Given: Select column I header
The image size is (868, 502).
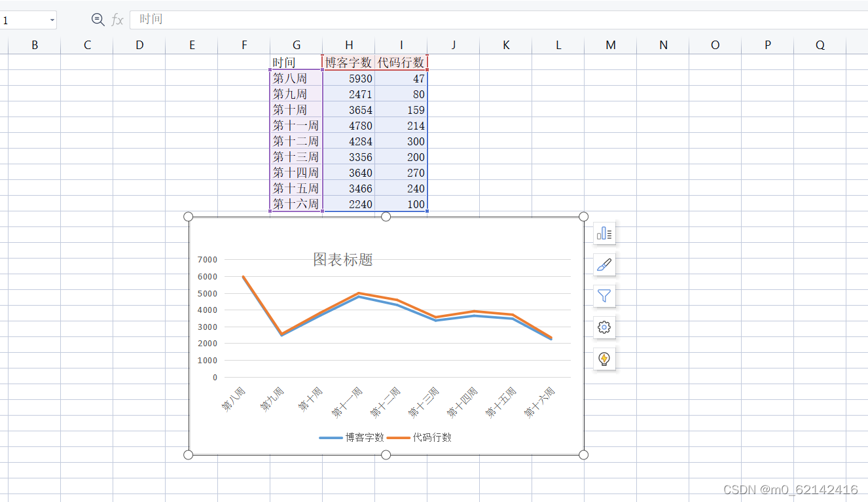Looking at the screenshot, I should click(401, 45).
